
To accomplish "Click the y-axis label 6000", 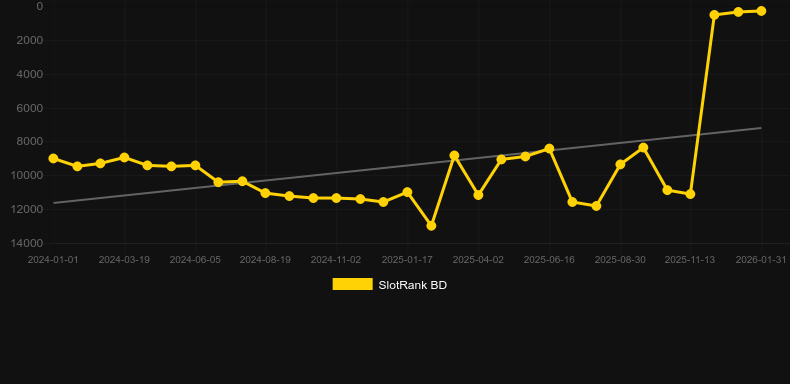I will pyautogui.click(x=30, y=108).
